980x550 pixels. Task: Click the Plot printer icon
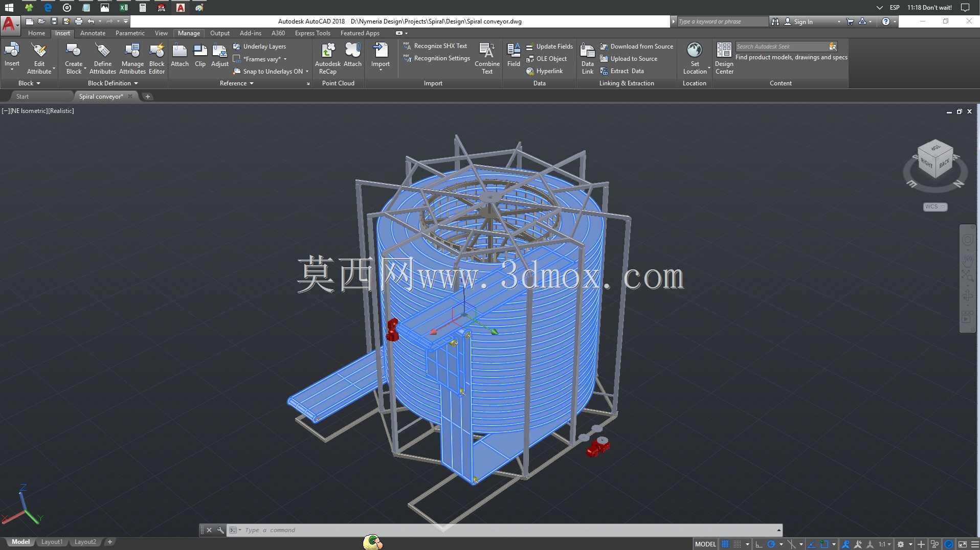coord(78,21)
